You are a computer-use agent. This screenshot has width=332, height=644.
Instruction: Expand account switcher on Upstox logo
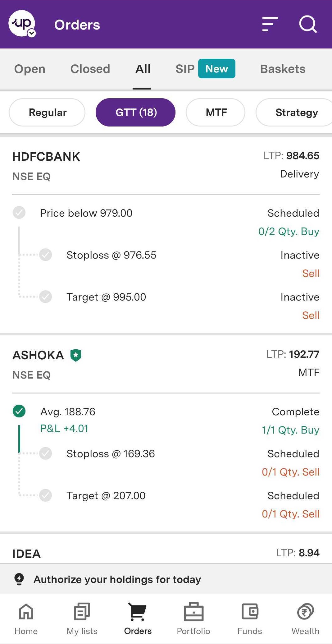31,33
